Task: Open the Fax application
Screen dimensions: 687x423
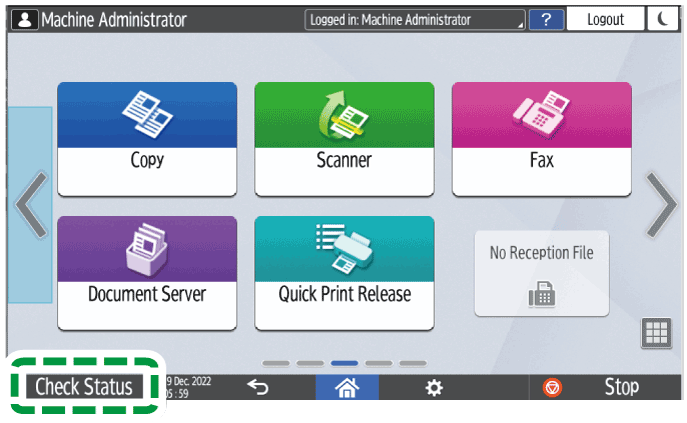Action: point(541,138)
